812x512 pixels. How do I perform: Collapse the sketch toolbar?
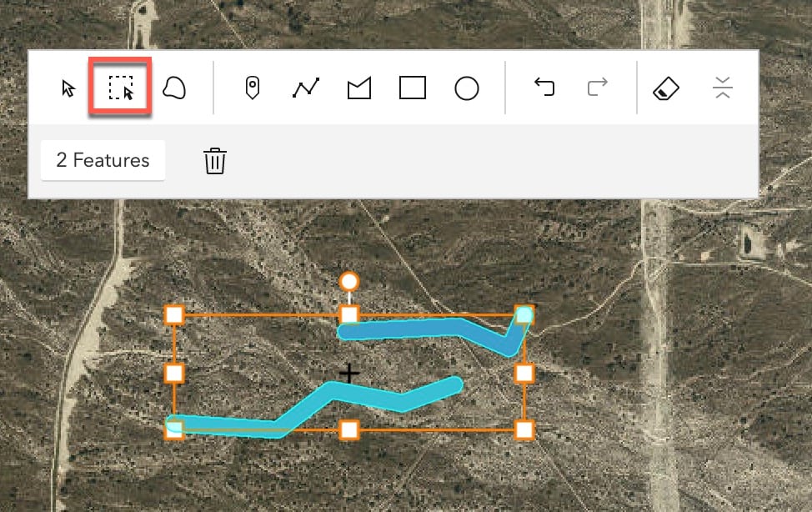(x=723, y=87)
